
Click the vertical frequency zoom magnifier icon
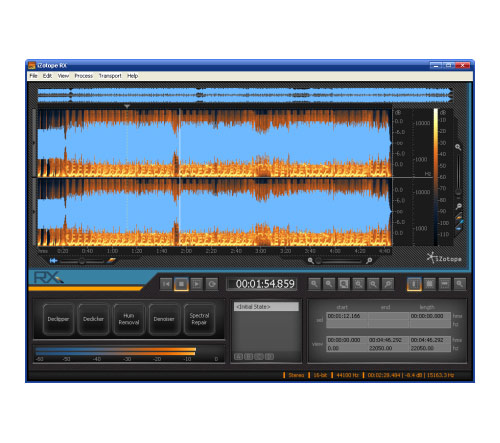point(458,147)
